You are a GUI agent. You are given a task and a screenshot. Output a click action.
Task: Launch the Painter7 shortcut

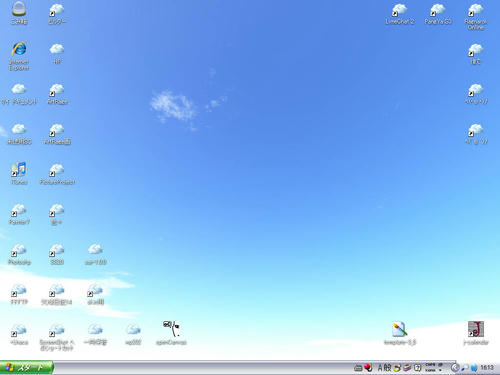pos(19,209)
